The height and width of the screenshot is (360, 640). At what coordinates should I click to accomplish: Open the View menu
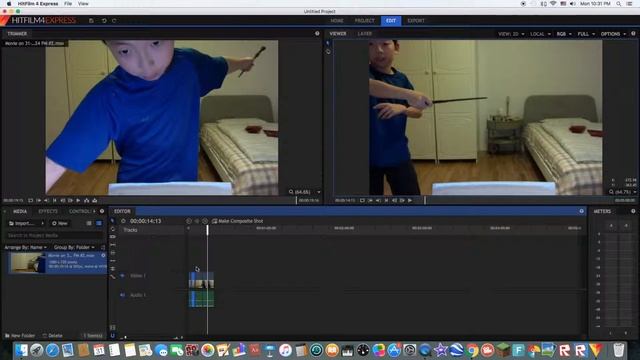click(x=83, y=4)
